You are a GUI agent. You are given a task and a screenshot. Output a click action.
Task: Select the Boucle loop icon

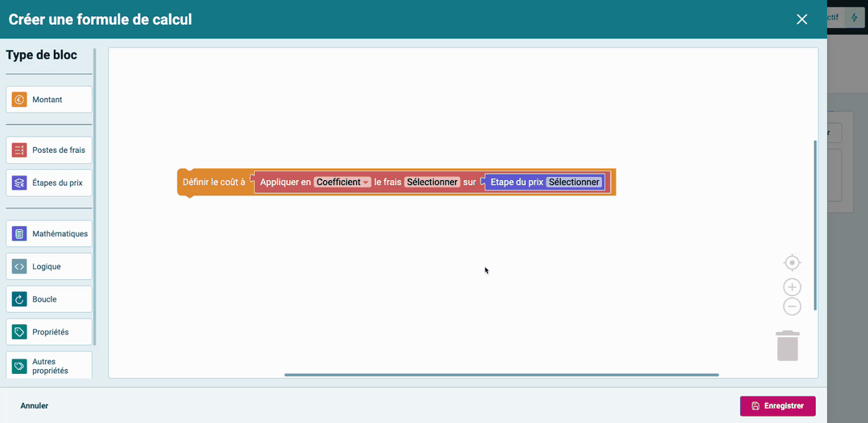pyautogui.click(x=19, y=299)
